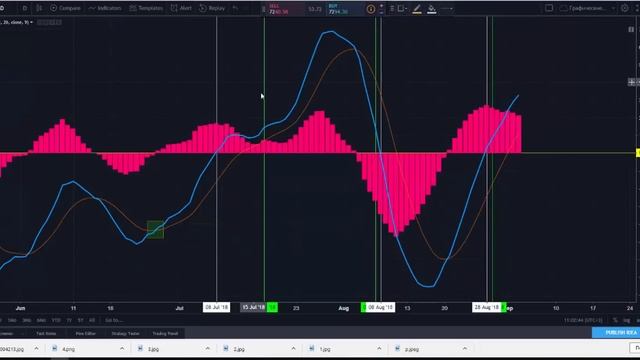Open the Text Notes tab
640x360 pixels.
pyautogui.click(x=46, y=333)
